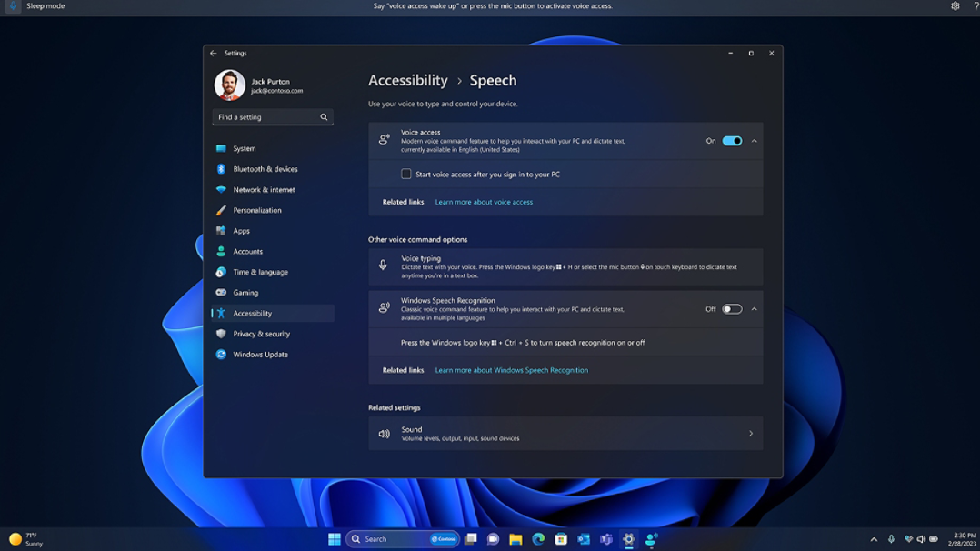
Task: Open Privacy & security settings
Action: pos(273,334)
